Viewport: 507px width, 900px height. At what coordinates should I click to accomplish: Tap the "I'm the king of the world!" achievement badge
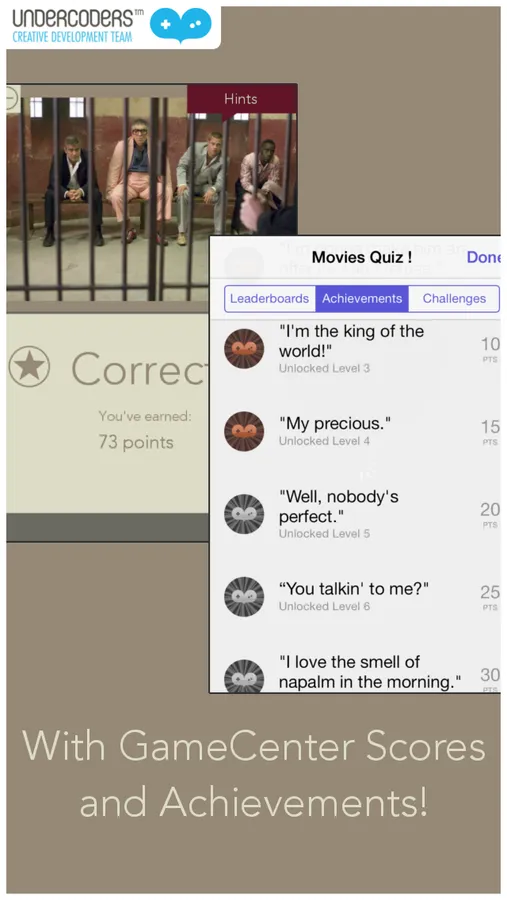point(244,348)
